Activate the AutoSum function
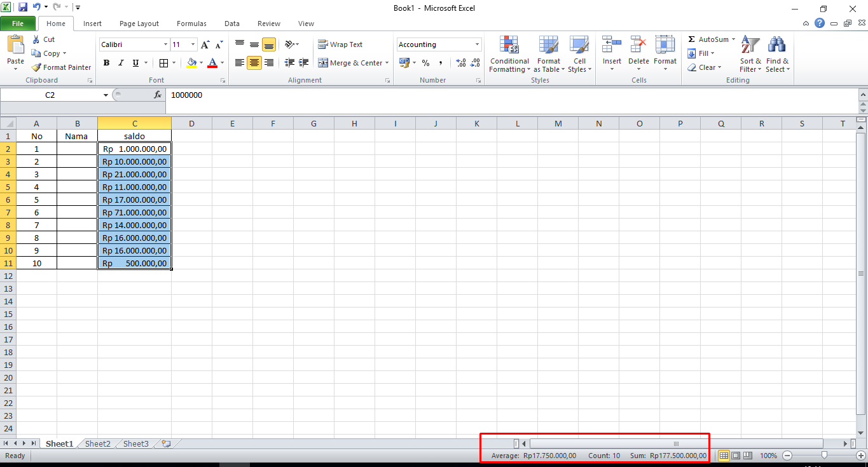 coord(708,39)
